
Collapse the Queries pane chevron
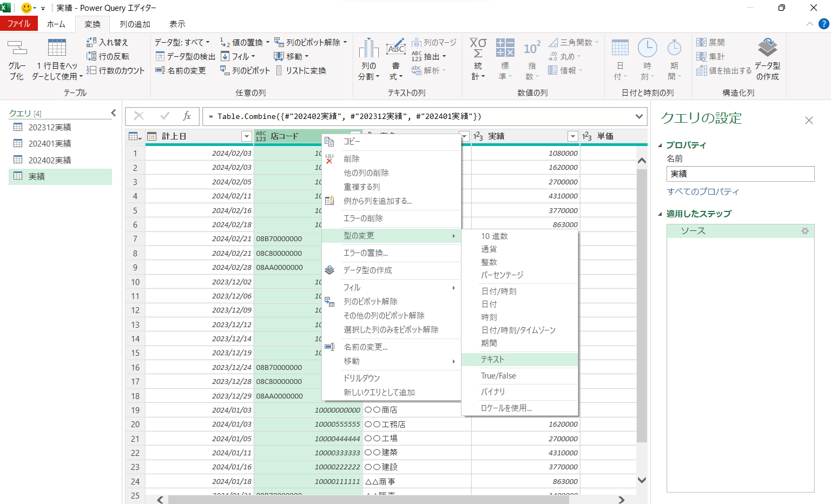point(113,112)
